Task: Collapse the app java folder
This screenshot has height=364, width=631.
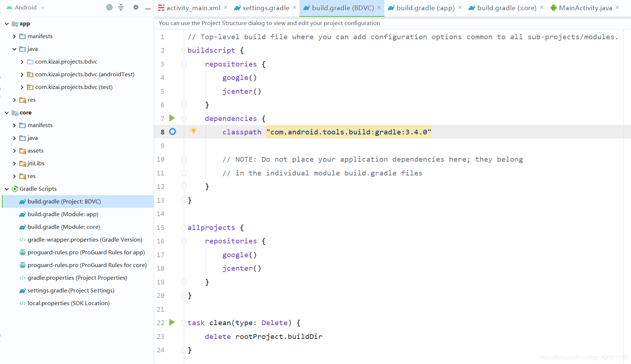Action: coord(14,49)
